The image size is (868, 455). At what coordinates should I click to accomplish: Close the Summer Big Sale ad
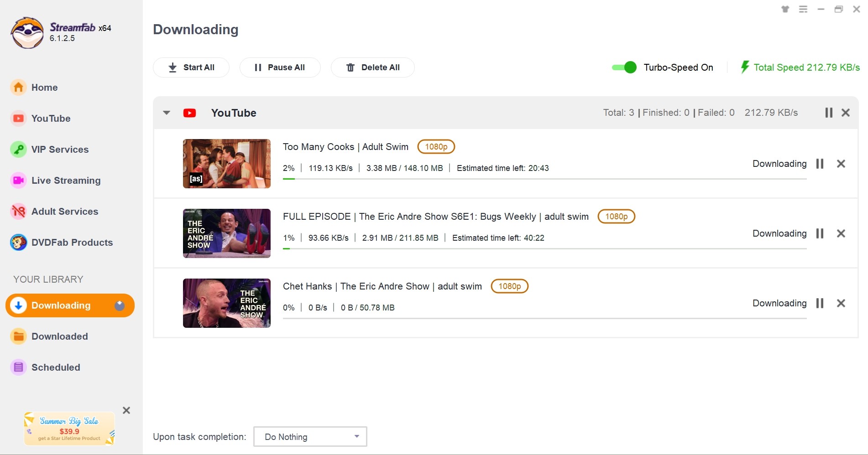(126, 410)
